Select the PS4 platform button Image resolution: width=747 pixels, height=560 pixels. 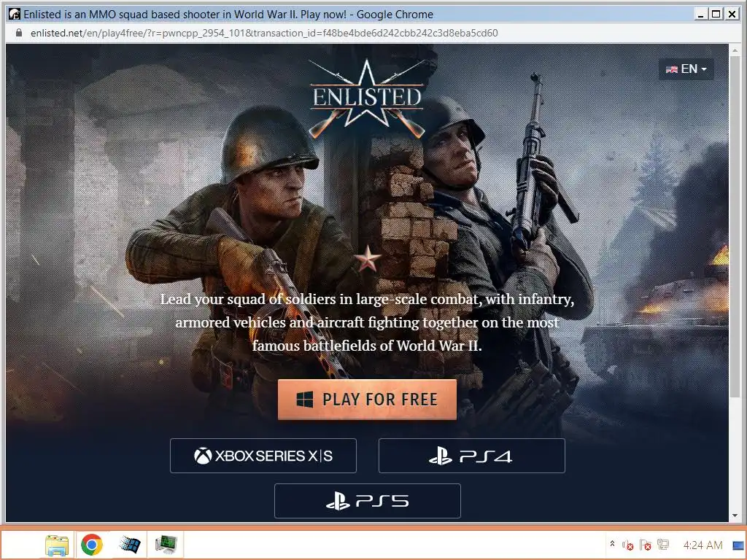472,456
